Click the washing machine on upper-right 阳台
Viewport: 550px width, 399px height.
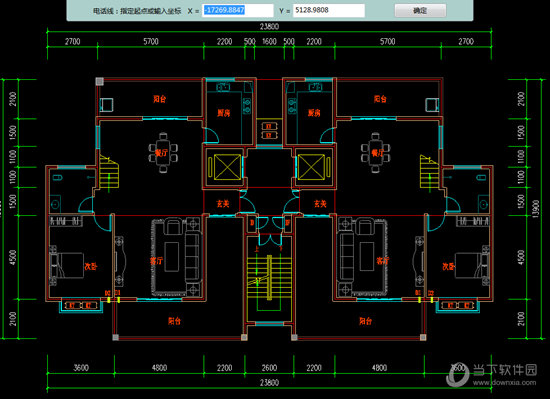pyautogui.click(x=432, y=105)
